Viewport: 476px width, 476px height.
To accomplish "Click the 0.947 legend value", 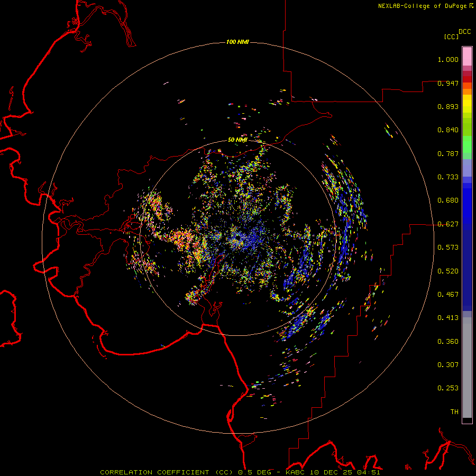I will (x=448, y=83).
